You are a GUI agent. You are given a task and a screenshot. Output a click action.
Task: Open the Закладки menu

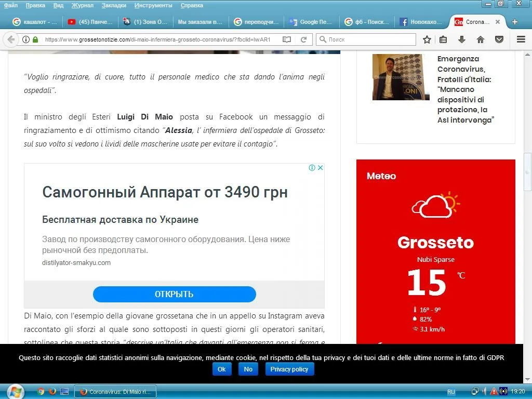coord(114,5)
